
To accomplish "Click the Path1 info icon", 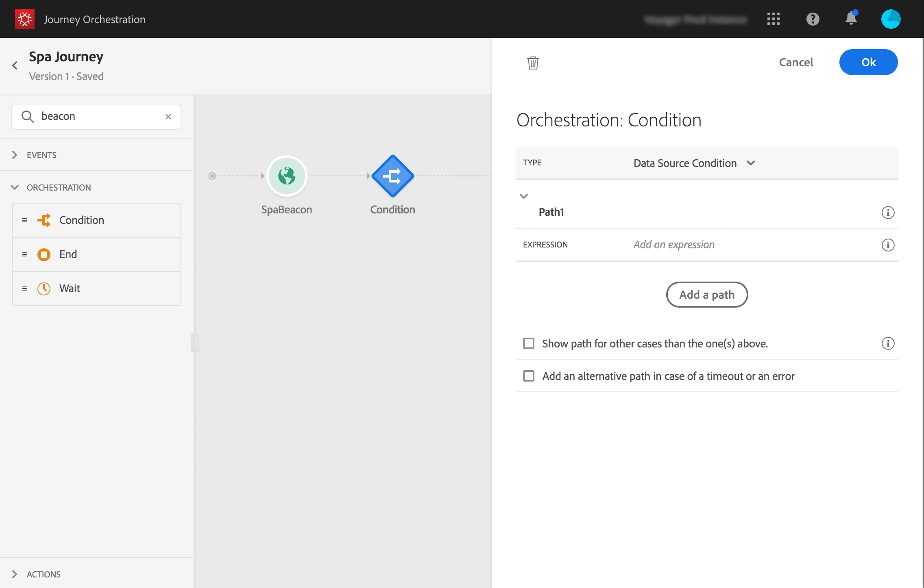I will [888, 213].
